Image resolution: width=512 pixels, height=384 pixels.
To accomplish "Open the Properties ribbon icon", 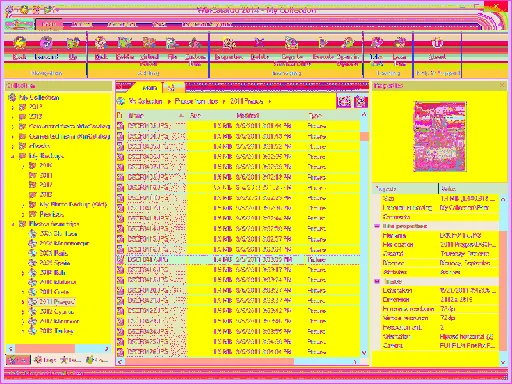I will (228, 43).
